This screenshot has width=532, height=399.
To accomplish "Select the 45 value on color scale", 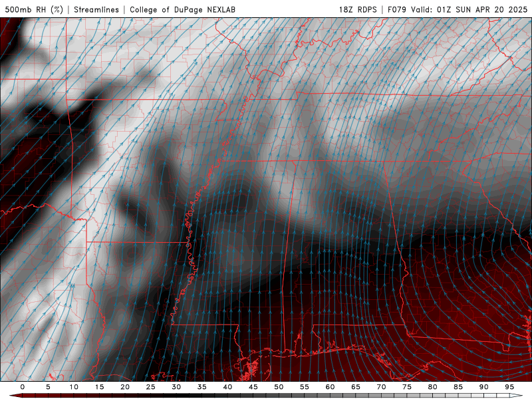I will [x=253, y=387].
